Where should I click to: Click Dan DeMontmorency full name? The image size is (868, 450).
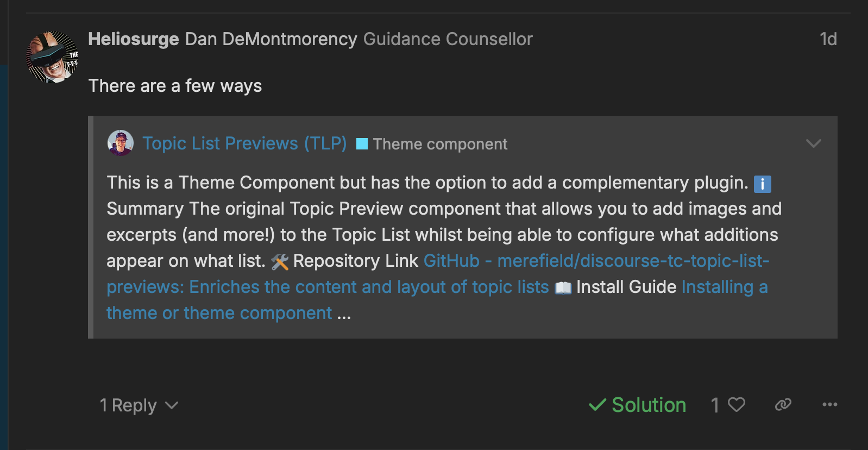271,39
